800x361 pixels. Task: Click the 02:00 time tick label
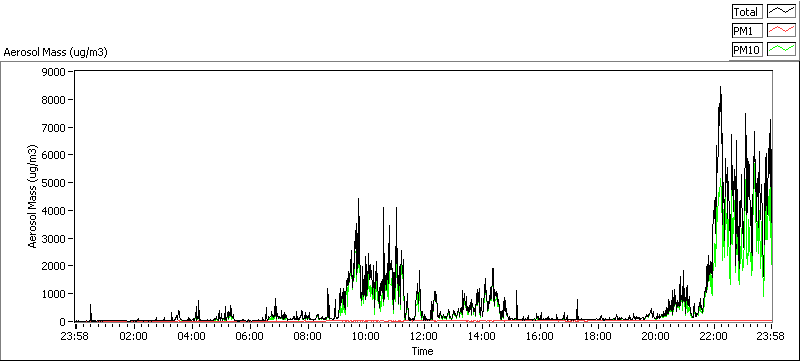pos(134,337)
